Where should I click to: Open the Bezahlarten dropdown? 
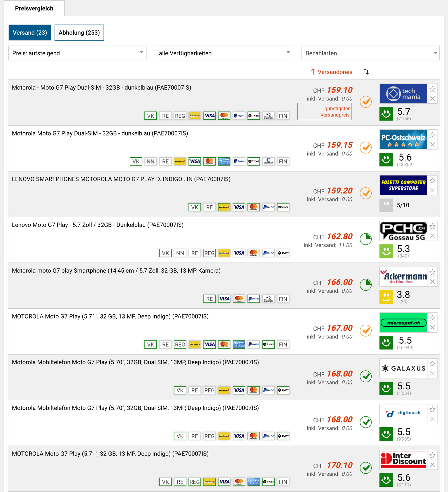(370, 53)
